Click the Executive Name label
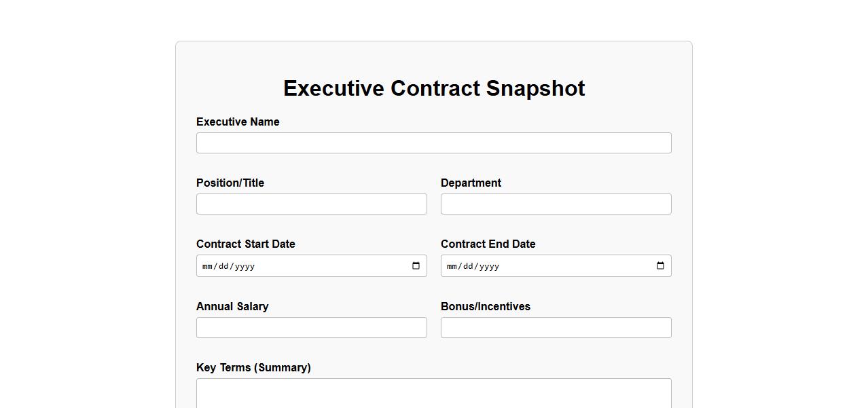This screenshot has width=868, height=408. point(238,122)
